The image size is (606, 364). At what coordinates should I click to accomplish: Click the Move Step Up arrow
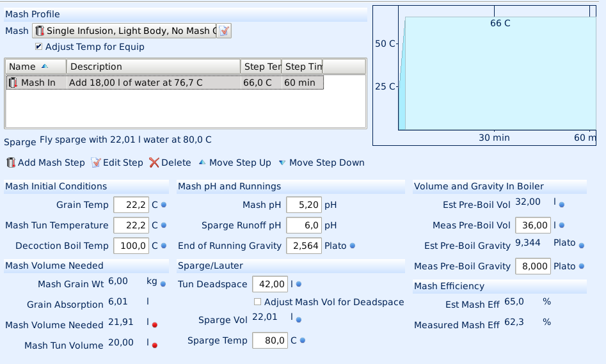[x=202, y=162]
